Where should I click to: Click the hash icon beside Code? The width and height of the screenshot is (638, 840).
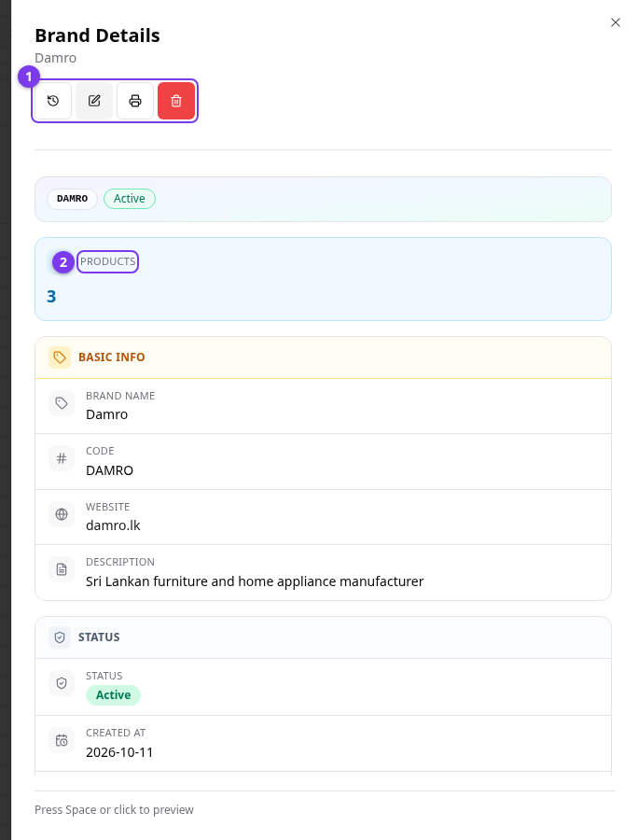[62, 458]
